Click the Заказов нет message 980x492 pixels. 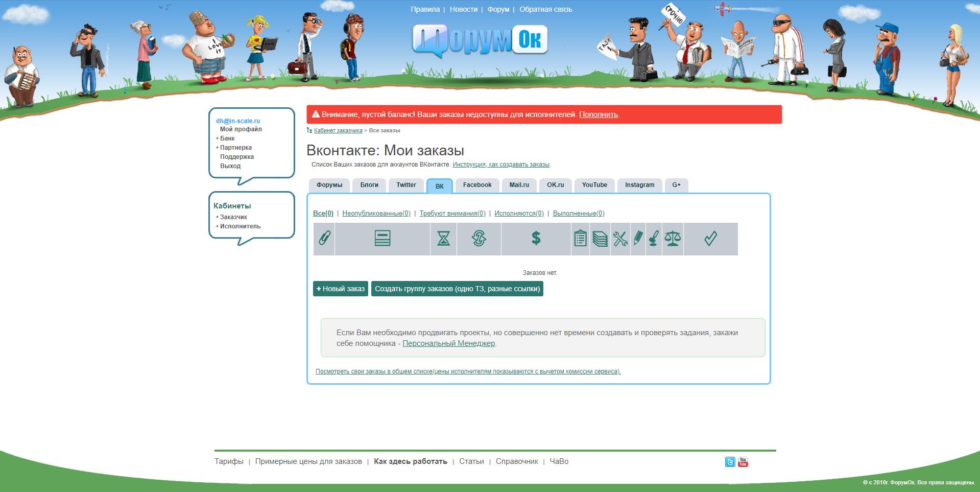pos(540,273)
